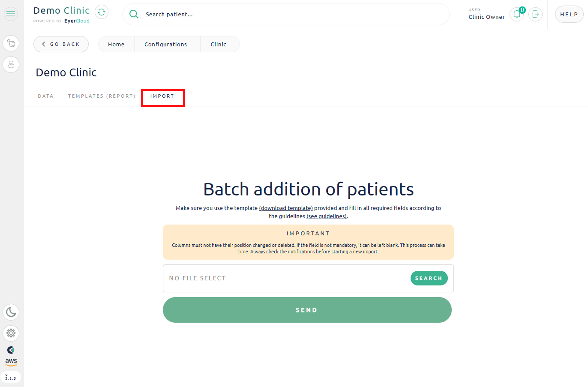Select the Import tab
Screen dimensions: 588x387
[162, 96]
